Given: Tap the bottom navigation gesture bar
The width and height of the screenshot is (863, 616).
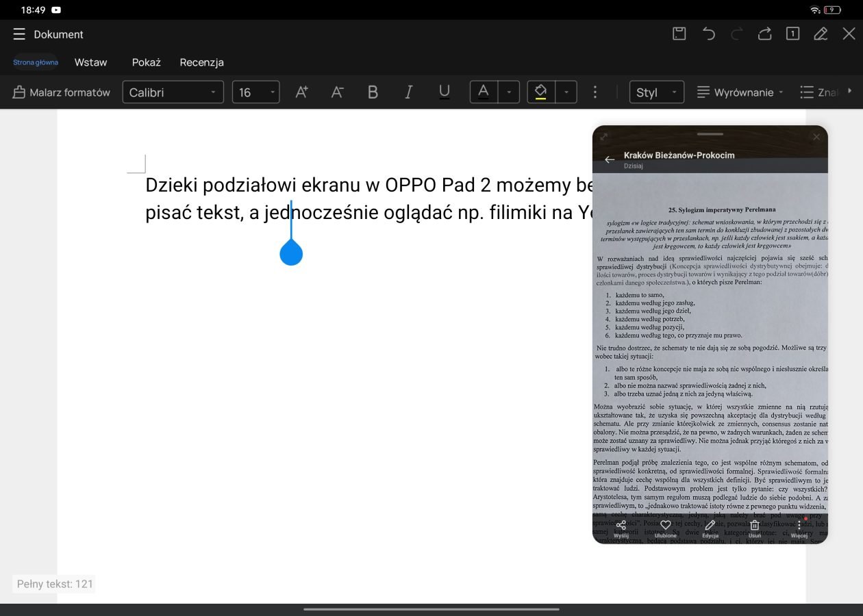Looking at the screenshot, I should click(431, 609).
